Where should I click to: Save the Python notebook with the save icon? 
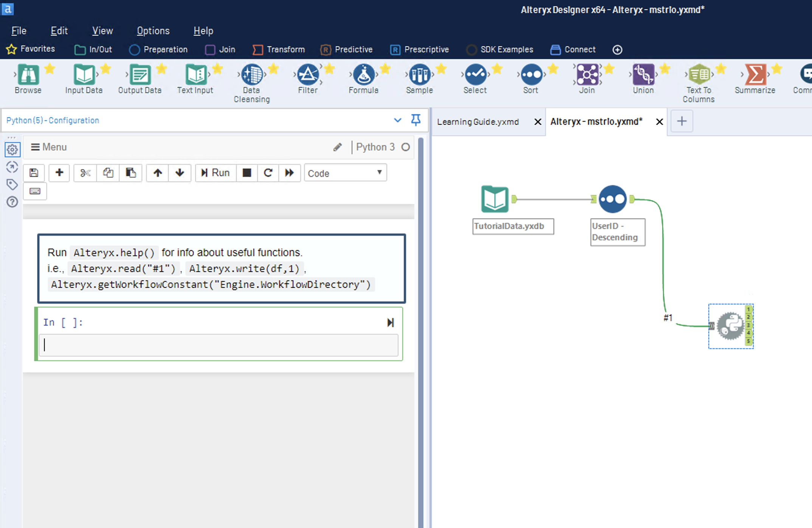click(34, 173)
